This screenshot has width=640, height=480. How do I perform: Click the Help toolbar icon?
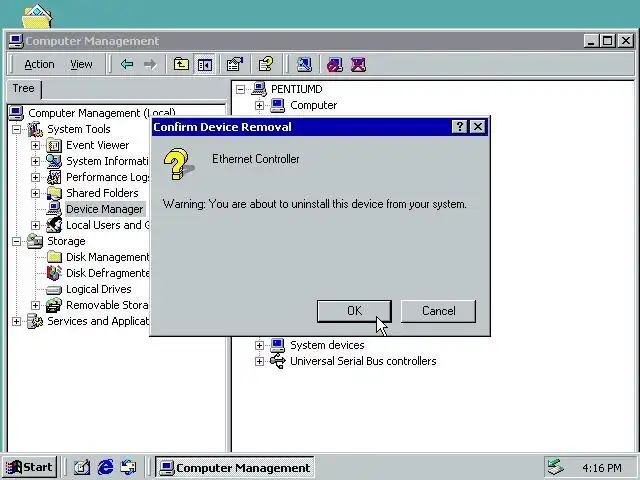click(x=266, y=64)
